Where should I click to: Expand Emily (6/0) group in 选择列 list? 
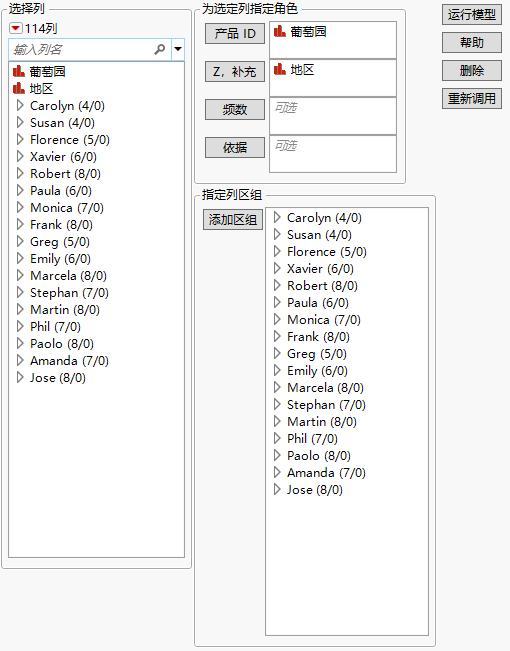coord(20,259)
